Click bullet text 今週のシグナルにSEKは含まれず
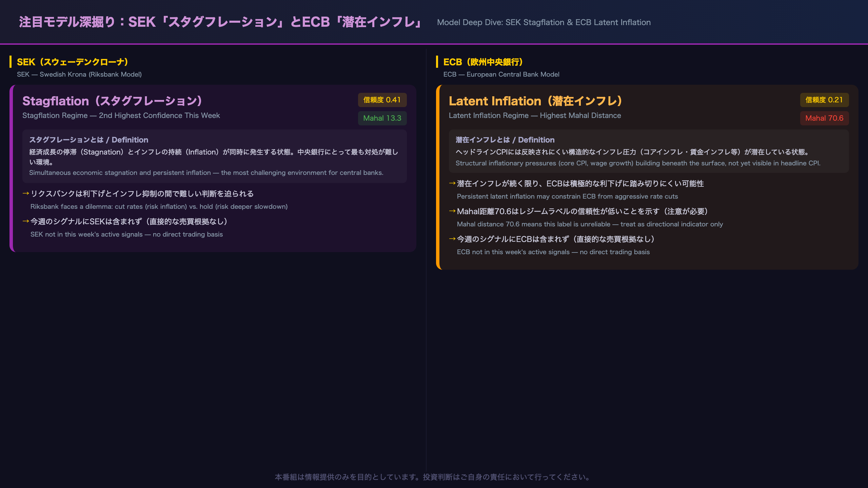 (129, 221)
